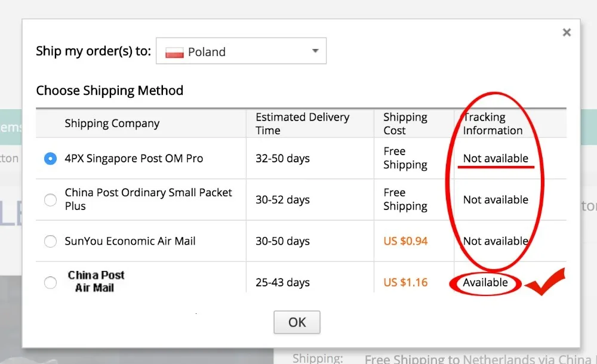Expand the Ship my order(s) to Poland combo box
The width and height of the screenshot is (597, 364).
pos(241,51)
